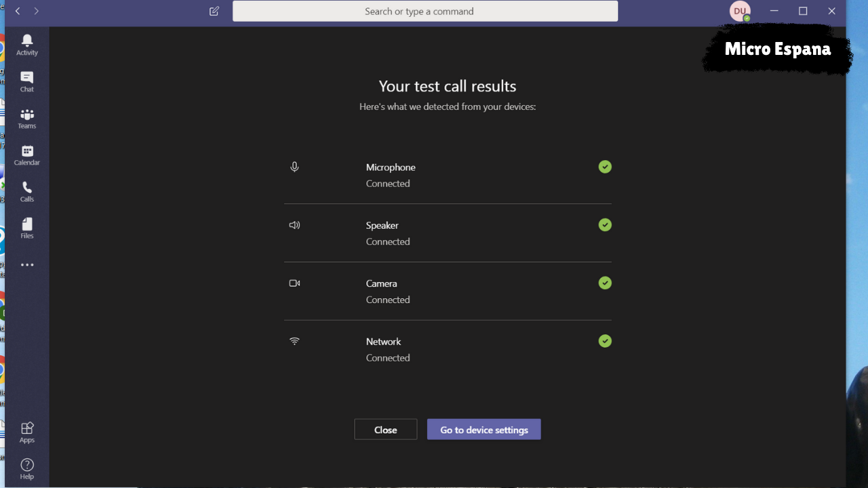Open the Chat section

pyautogui.click(x=27, y=81)
